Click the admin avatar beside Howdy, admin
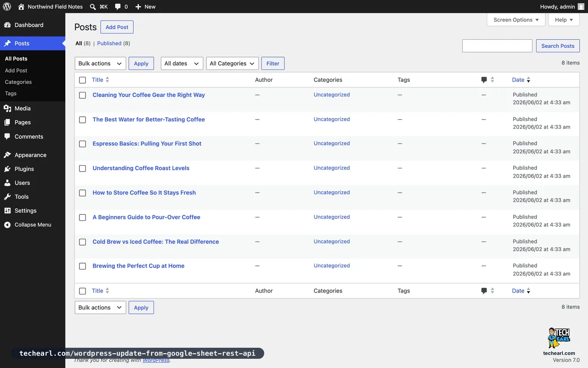Image resolution: width=588 pixels, height=368 pixels. pos(581,6)
